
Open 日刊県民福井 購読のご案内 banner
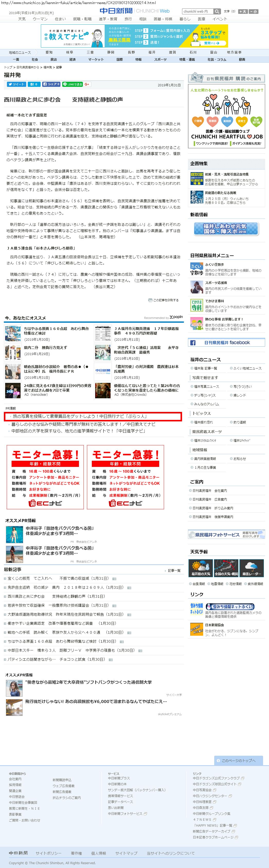pyautogui.click(x=227, y=78)
